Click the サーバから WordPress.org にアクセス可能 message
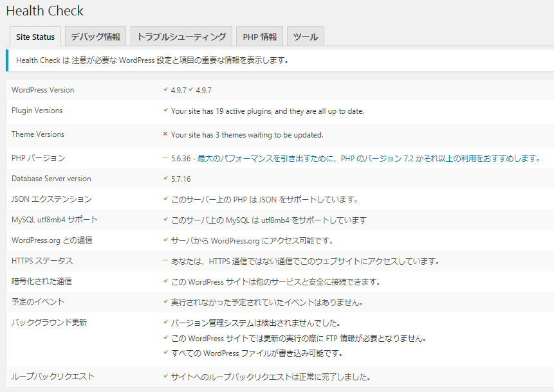 click(252, 240)
